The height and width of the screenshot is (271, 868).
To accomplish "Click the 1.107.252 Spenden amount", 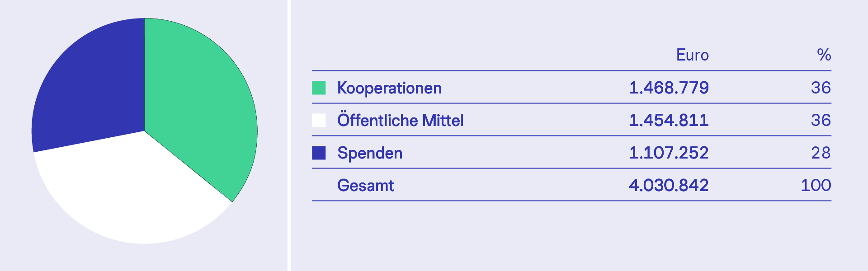I will click(x=669, y=153).
